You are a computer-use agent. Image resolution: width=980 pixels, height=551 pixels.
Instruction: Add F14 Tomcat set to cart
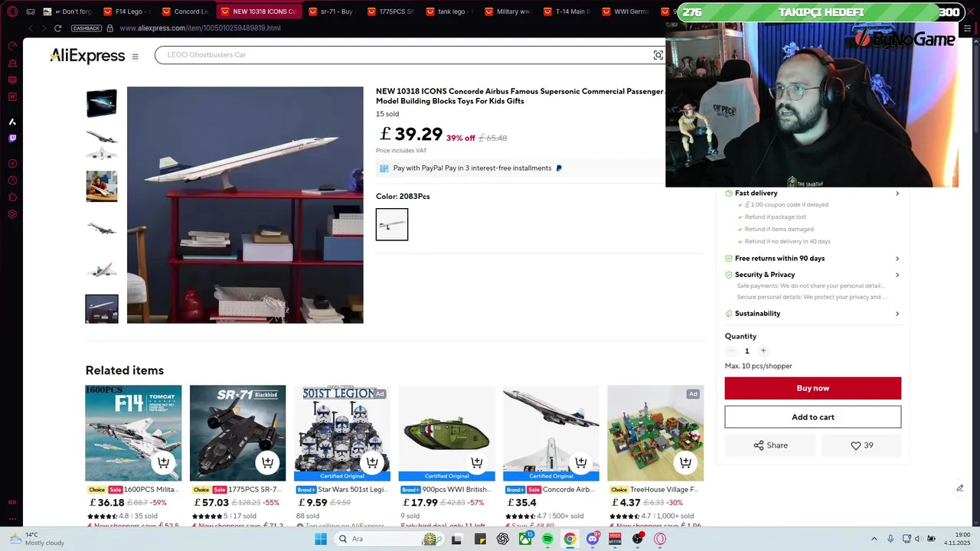163,462
